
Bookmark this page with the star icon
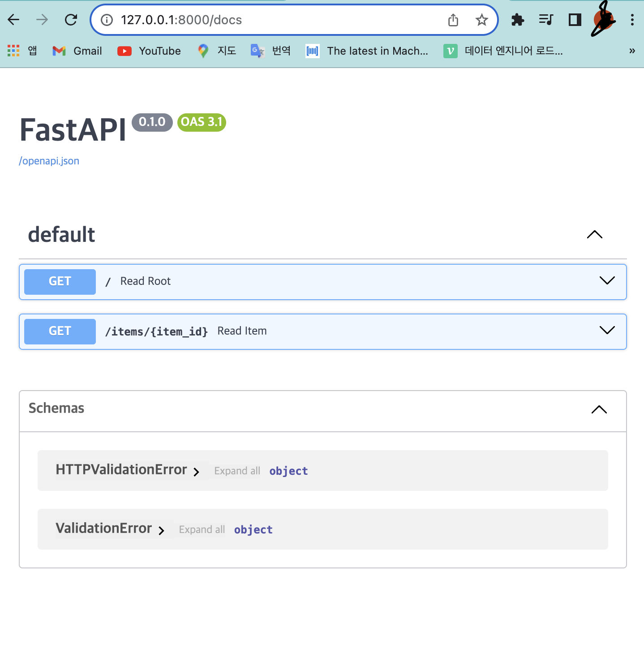tap(481, 20)
